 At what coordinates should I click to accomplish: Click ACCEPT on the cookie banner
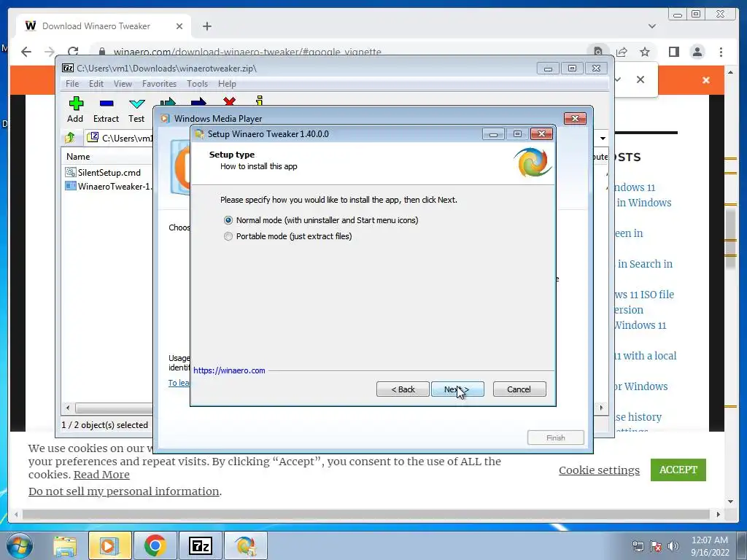click(x=678, y=470)
